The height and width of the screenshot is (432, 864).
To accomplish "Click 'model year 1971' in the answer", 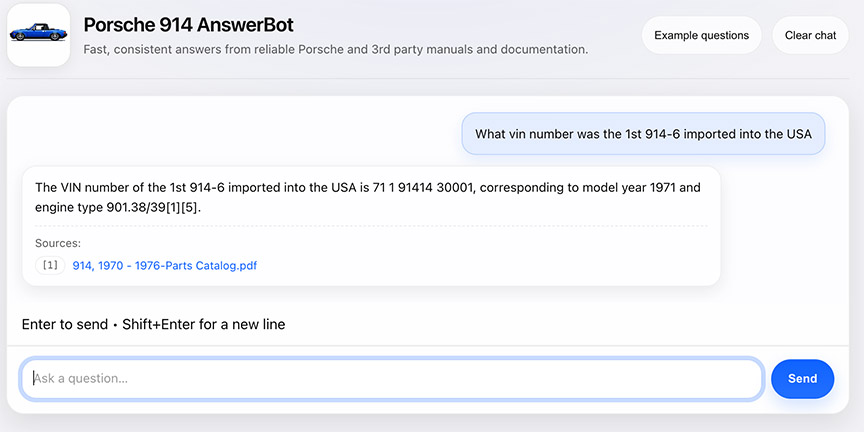I will [x=626, y=187].
